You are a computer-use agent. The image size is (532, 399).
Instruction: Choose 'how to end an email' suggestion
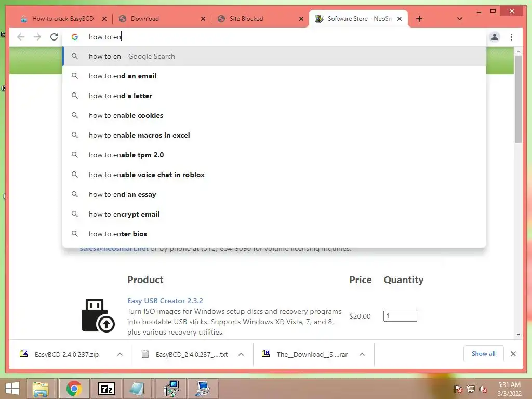click(x=274, y=76)
